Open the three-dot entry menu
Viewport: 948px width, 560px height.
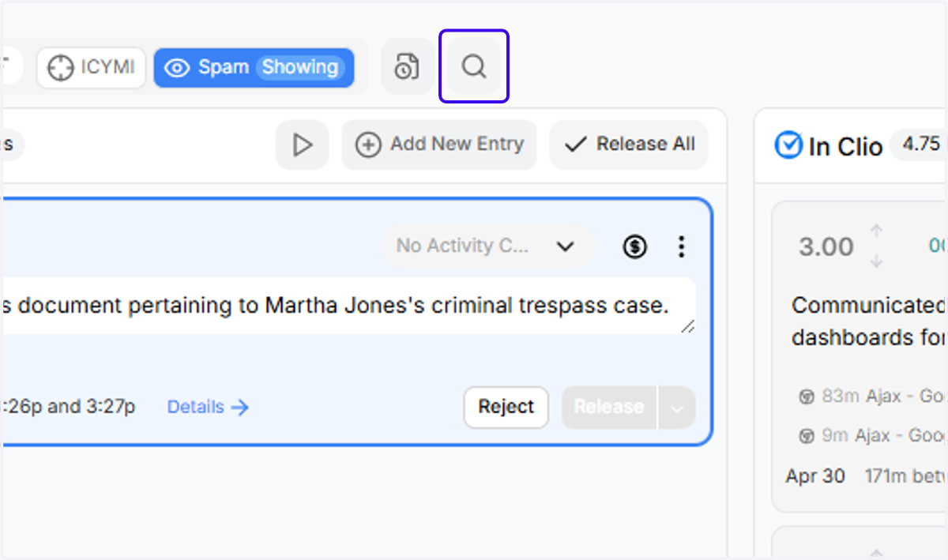[x=681, y=246]
